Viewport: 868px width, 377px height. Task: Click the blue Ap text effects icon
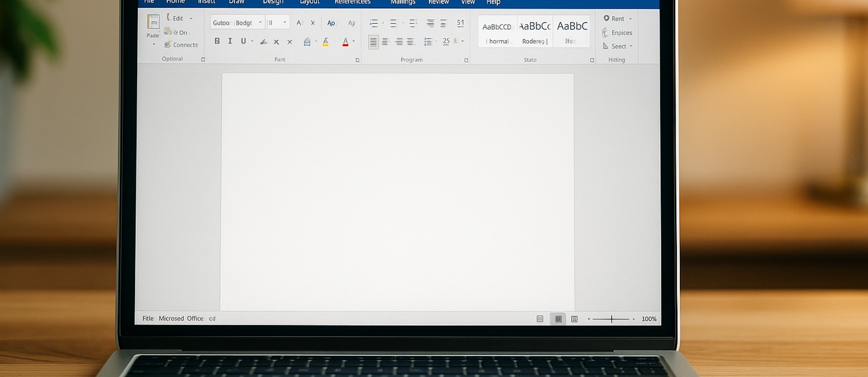pos(331,23)
